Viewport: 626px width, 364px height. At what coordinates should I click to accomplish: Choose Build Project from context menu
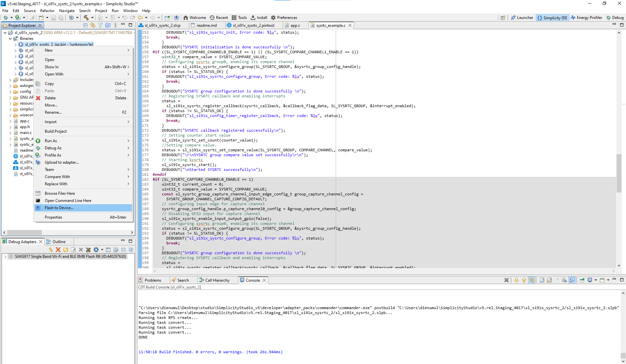56,131
